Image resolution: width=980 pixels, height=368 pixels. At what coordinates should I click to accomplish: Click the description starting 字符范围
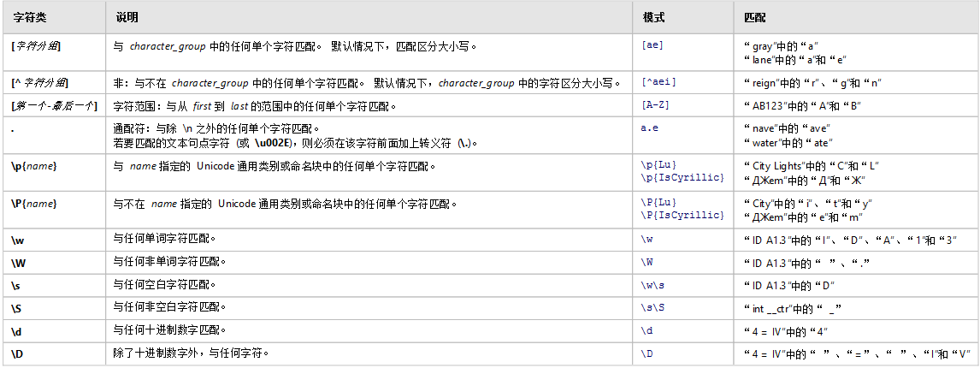(257, 105)
